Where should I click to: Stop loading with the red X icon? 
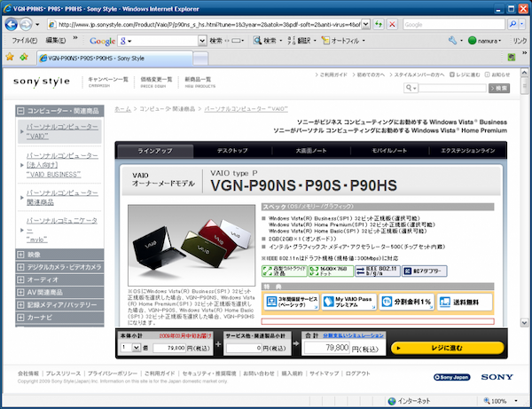click(392, 24)
